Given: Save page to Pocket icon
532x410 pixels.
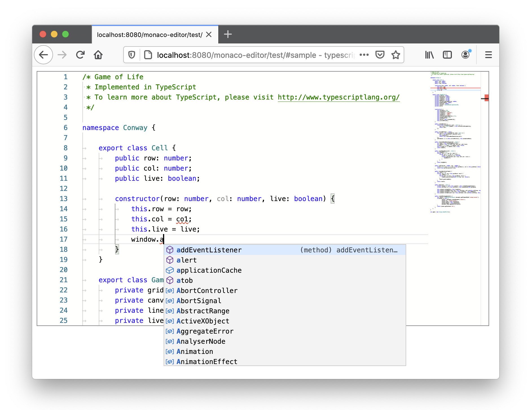Looking at the screenshot, I should [380, 55].
